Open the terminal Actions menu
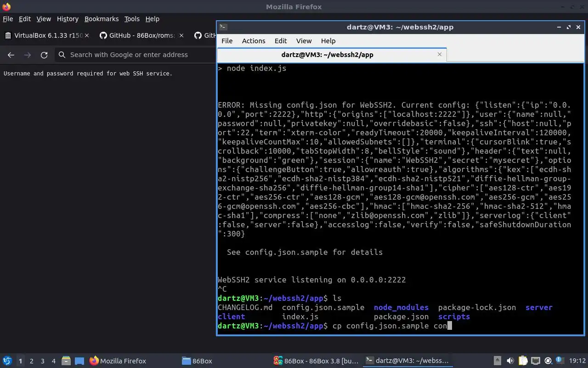588x368 pixels. tap(254, 41)
